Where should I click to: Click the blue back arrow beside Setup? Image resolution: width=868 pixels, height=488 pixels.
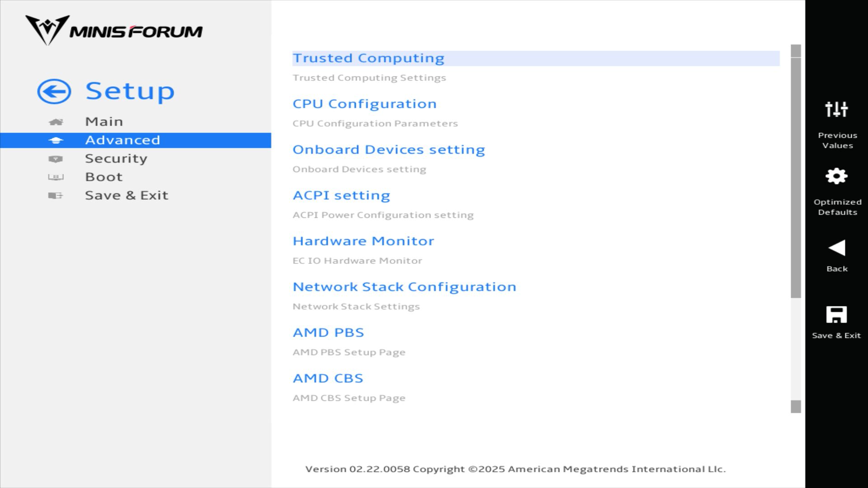click(x=54, y=92)
